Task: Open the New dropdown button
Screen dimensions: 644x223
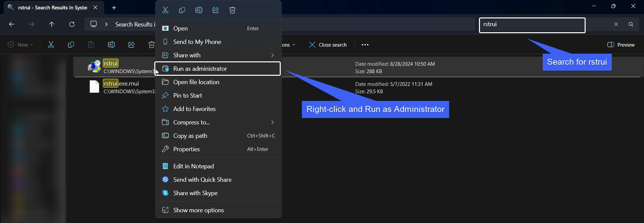Action: 20,45
